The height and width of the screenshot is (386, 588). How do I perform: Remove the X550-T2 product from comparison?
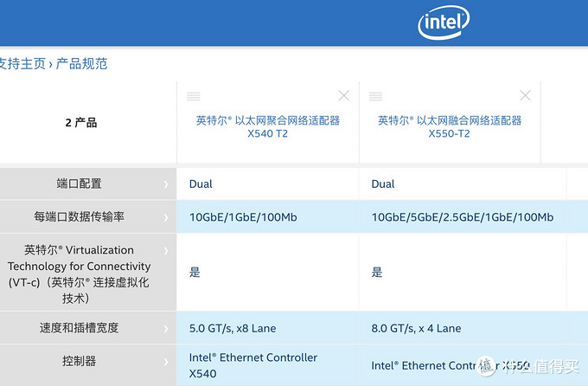click(x=526, y=96)
